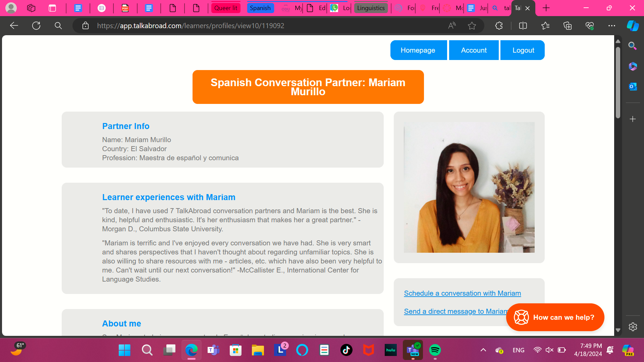644x362 pixels.
Task: Open the tab actions menu icon
Action: coord(52,8)
